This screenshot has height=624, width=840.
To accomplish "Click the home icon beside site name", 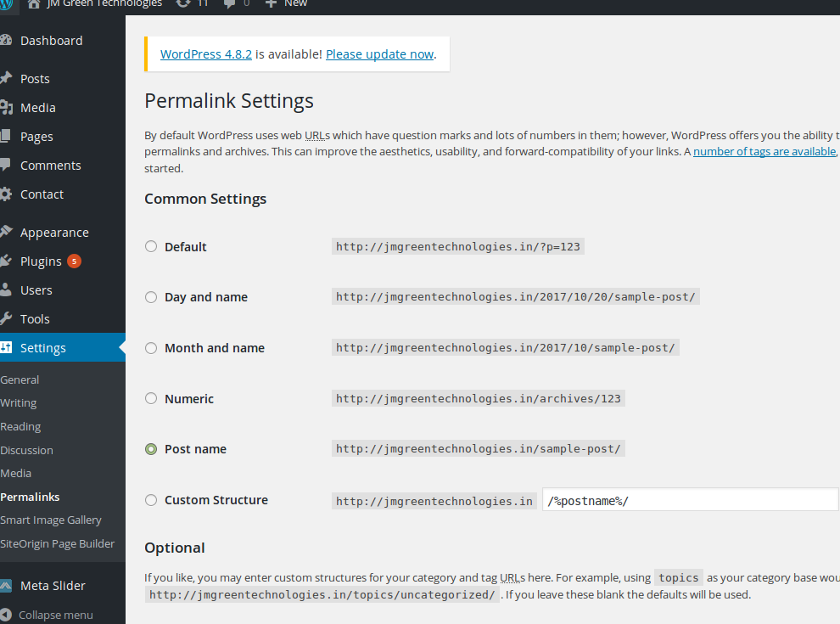I will point(34,3).
